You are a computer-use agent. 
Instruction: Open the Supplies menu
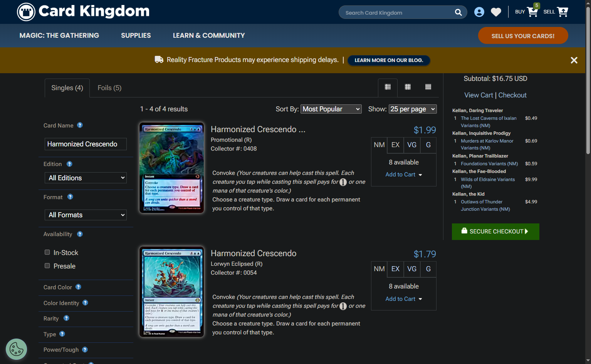coord(136,35)
